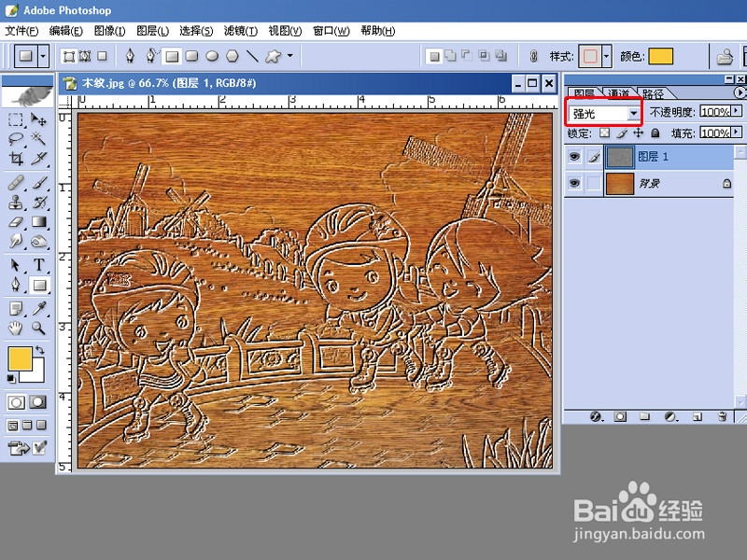
Task: Switch to Quick Mask mode
Action: (x=38, y=402)
